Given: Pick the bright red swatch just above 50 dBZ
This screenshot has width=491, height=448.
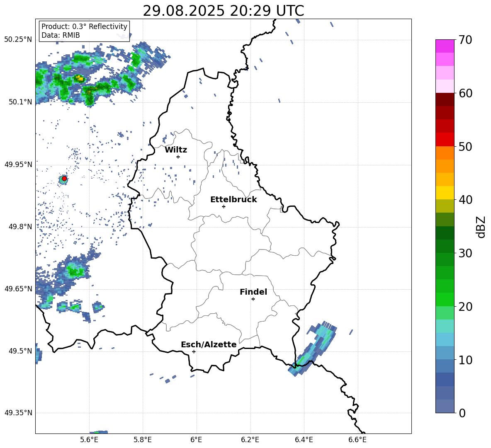Looking at the screenshot, I should click(445, 140).
